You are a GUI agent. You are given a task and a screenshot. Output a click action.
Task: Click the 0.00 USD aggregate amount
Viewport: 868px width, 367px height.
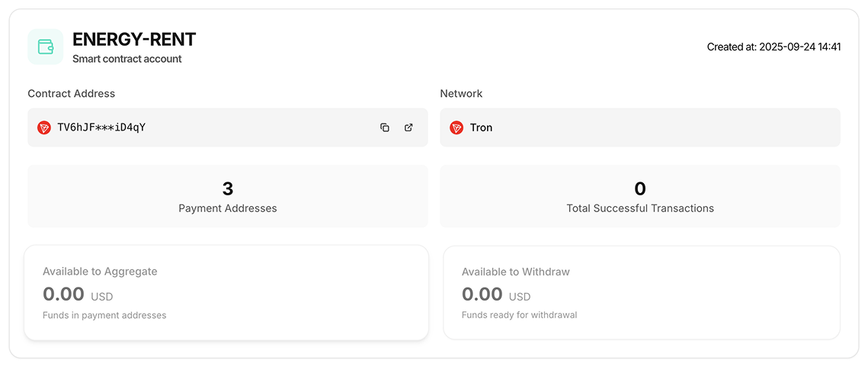[78, 295]
